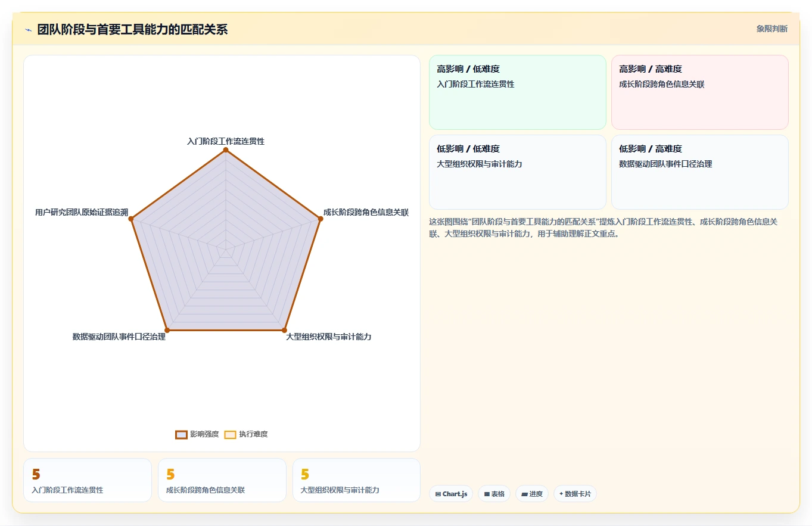Image resolution: width=812 pixels, height=526 pixels.
Task: Open the 低影响 / 高难度 quadrant card
Action: [699, 172]
